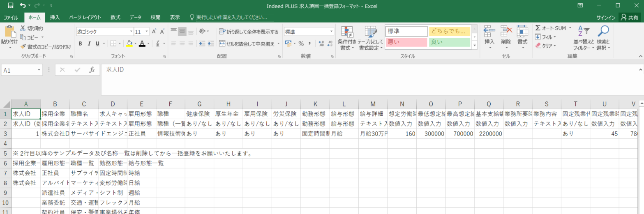The height and width of the screenshot is (214, 644).
Task: Click the サインイン link
Action: point(606,17)
